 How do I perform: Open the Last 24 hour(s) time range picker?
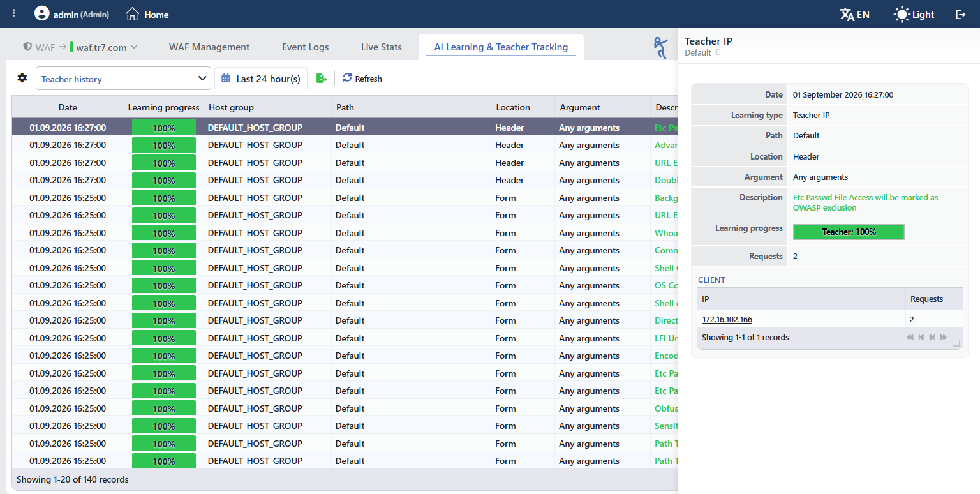[x=261, y=79]
